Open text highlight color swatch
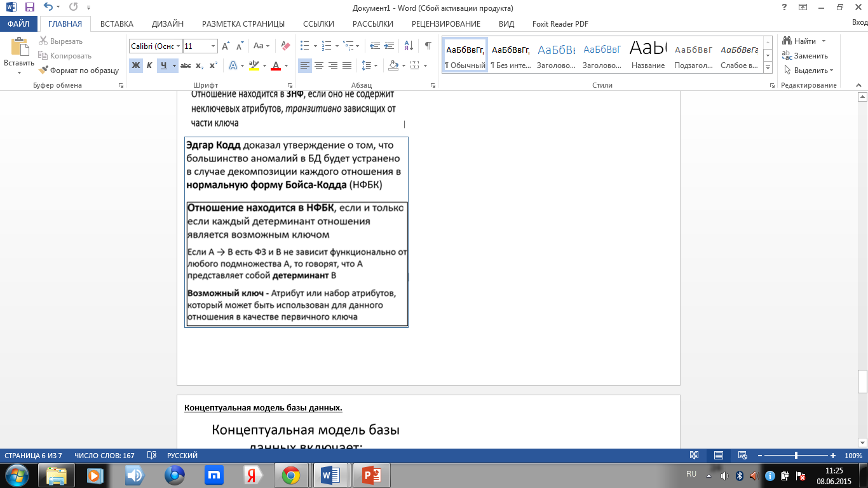This screenshot has height=488, width=868. pyautogui.click(x=254, y=65)
